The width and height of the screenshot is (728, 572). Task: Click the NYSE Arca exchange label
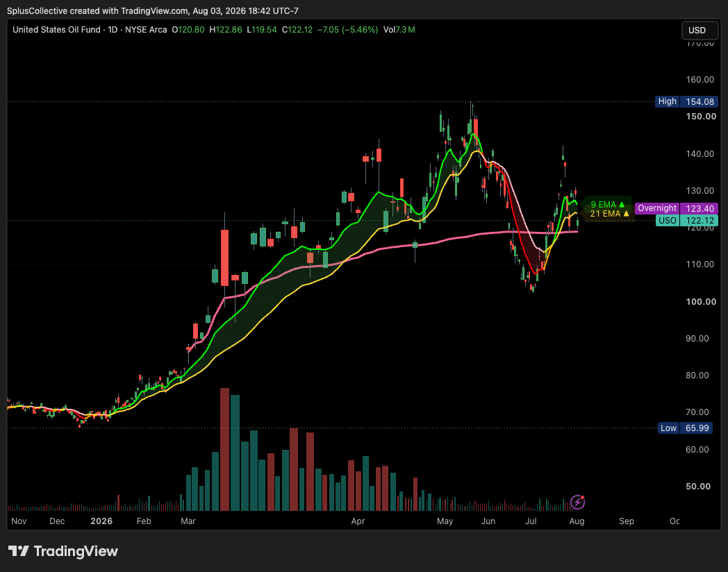click(x=146, y=30)
